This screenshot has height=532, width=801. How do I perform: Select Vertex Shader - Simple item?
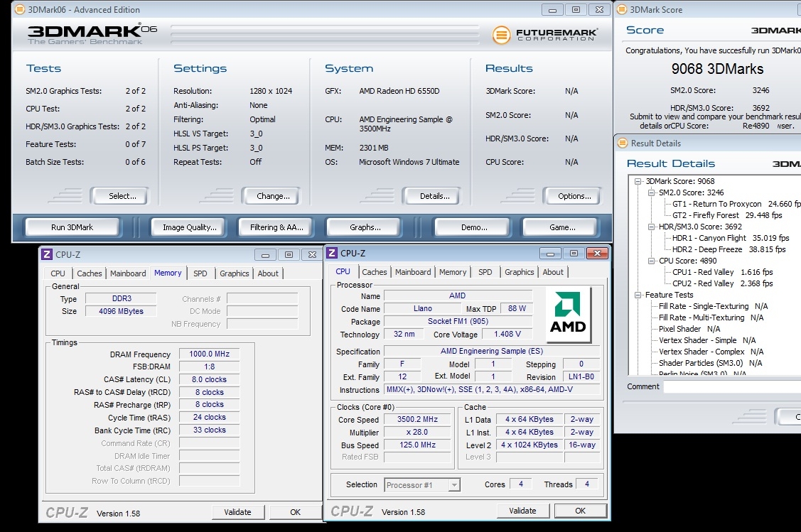pos(707,340)
